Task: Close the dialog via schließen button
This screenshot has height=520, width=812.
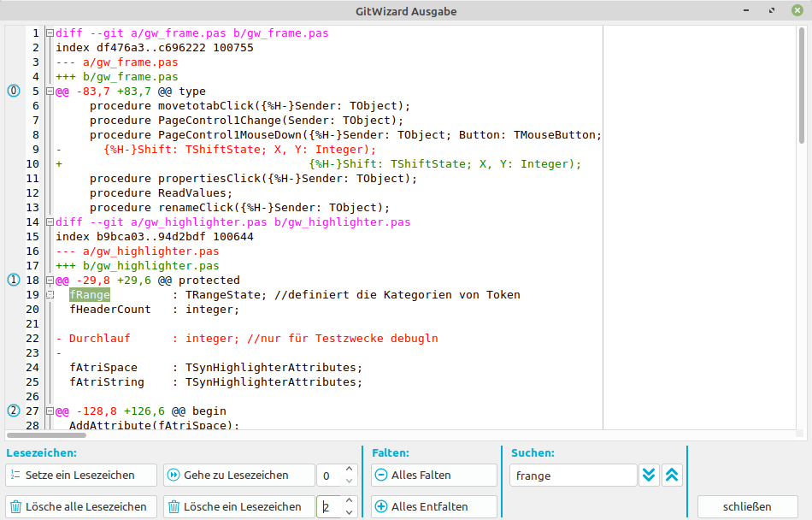Action: [747, 506]
